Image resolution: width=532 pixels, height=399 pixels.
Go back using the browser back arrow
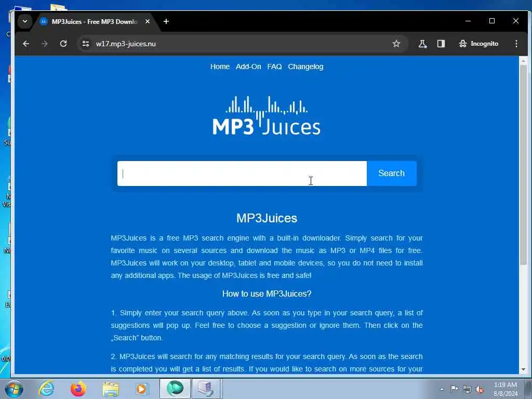(x=26, y=44)
